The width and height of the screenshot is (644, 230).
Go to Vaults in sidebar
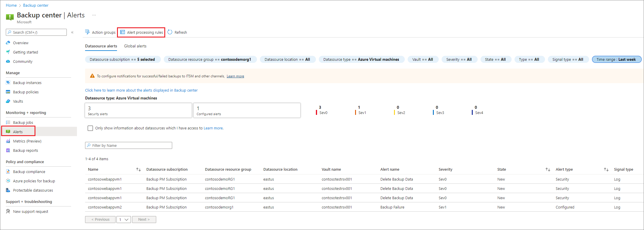pos(18,101)
